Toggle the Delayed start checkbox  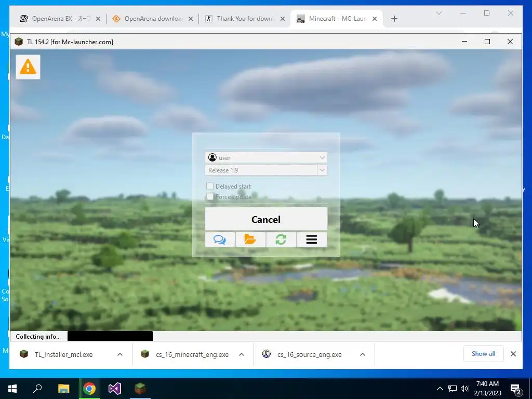[x=210, y=186]
